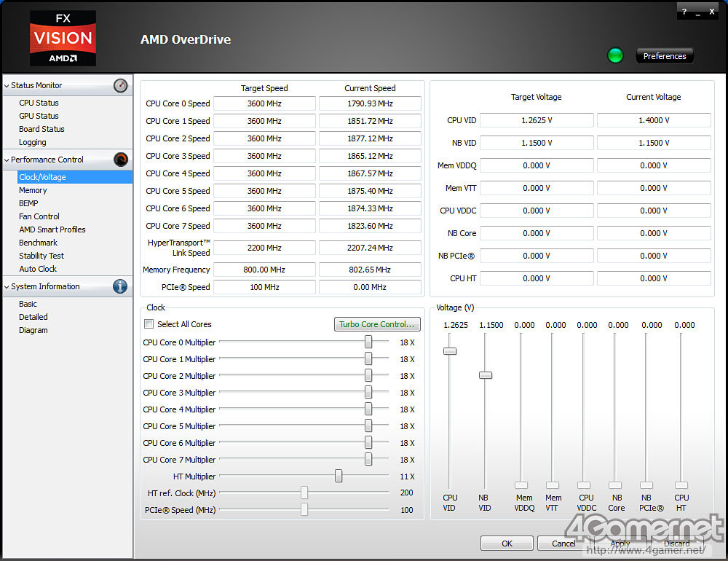Click the Memory Frequency target field
The height and width of the screenshot is (561, 728).
264,270
